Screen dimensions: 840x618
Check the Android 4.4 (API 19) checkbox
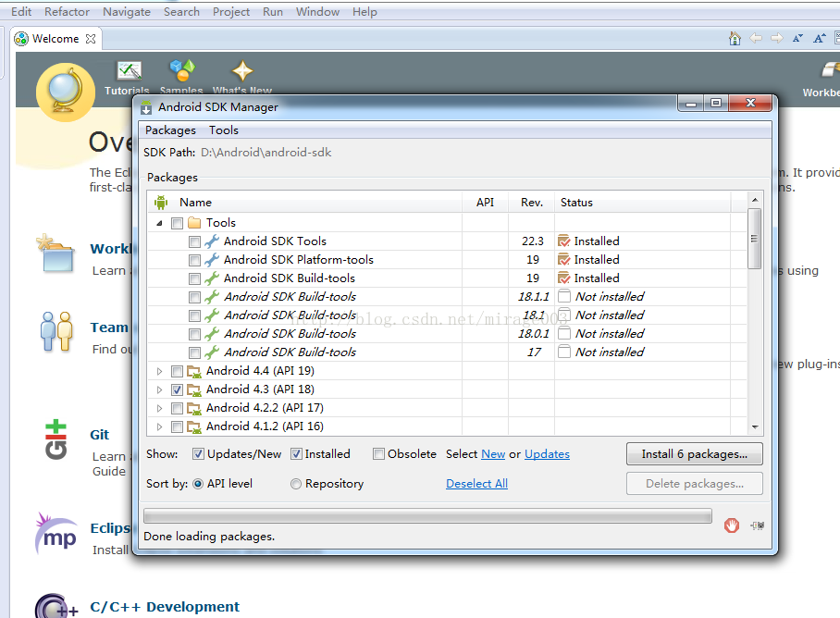point(178,371)
